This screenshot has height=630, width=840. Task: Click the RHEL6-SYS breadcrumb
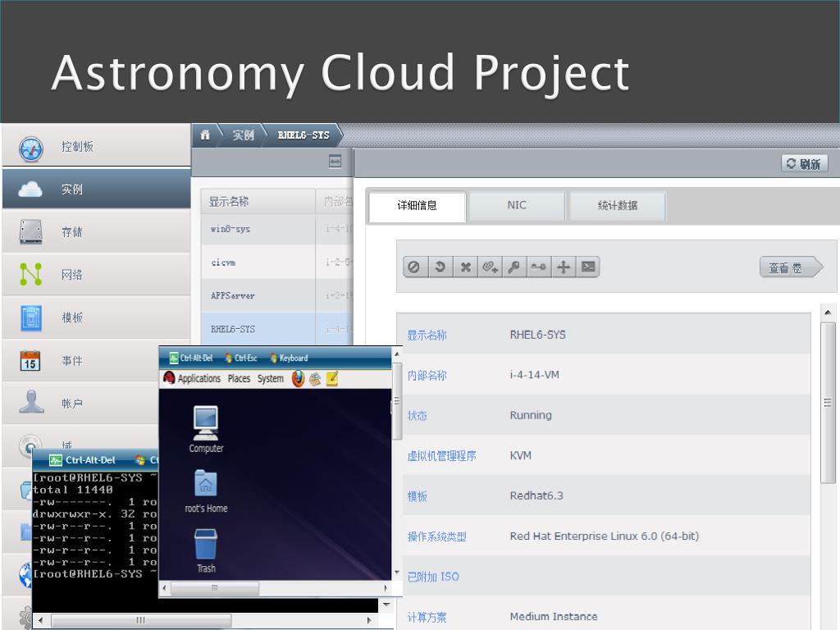click(304, 135)
